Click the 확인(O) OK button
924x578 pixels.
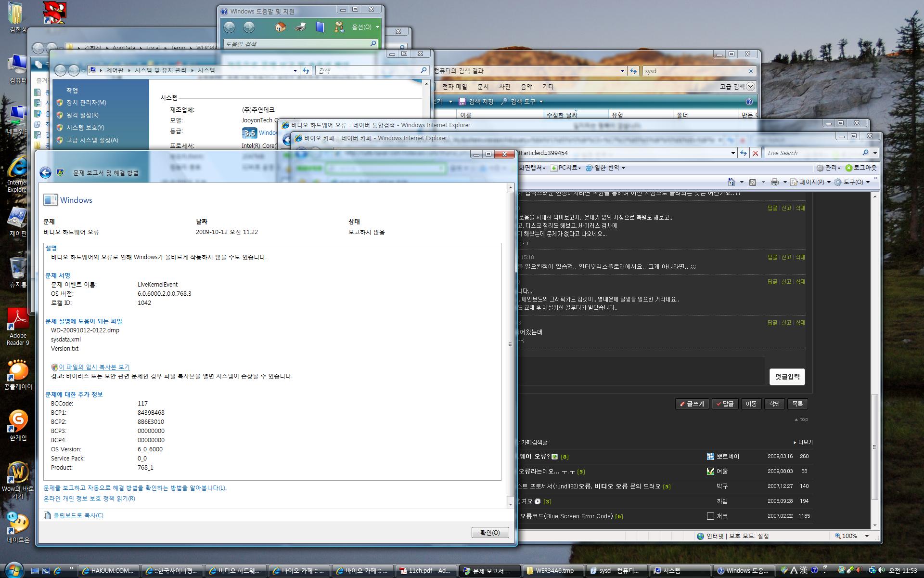pyautogui.click(x=490, y=532)
